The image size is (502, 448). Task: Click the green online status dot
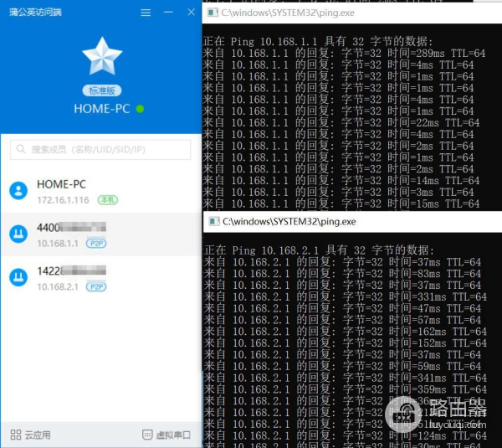pos(140,109)
